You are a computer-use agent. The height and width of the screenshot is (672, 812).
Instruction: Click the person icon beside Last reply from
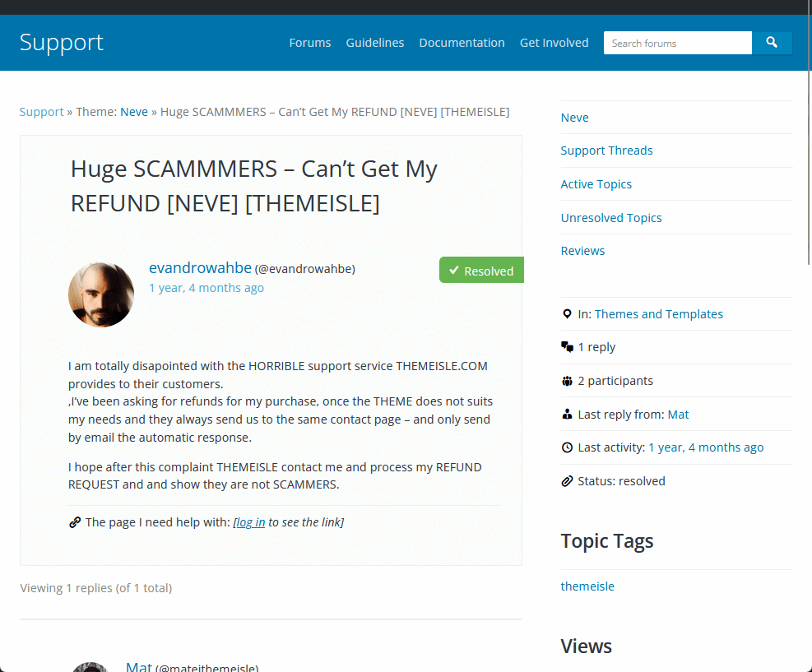(567, 415)
